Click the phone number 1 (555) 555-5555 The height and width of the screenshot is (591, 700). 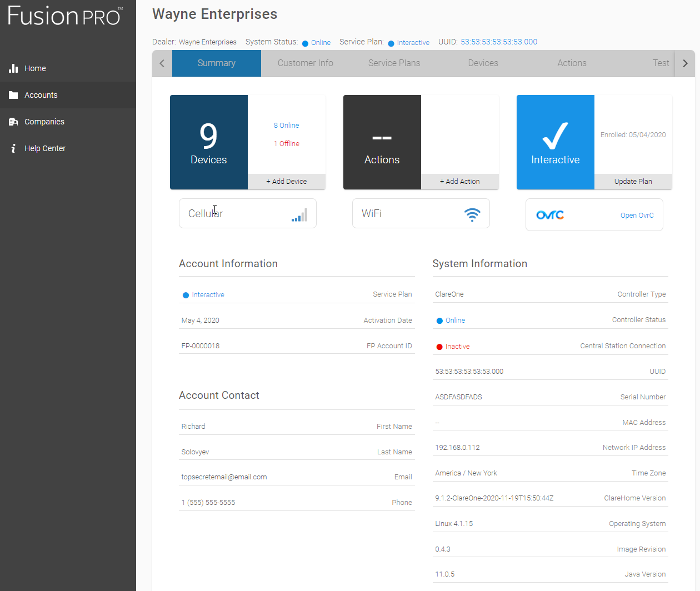coord(208,503)
